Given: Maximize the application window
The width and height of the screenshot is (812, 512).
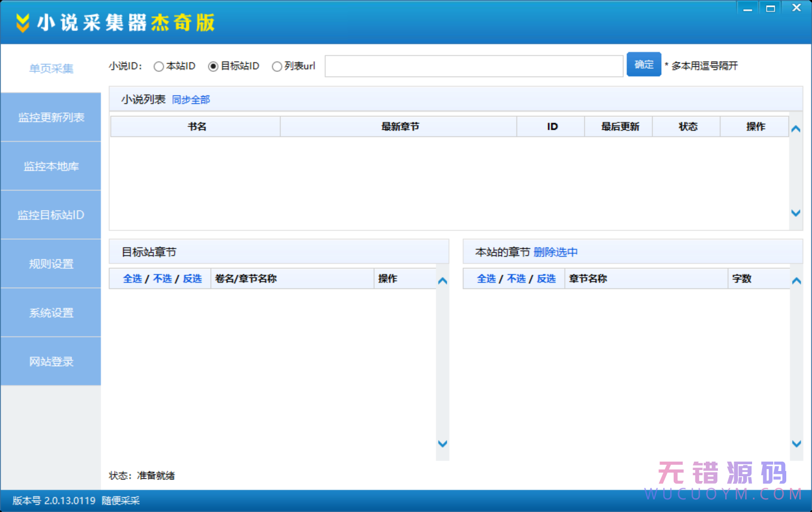Looking at the screenshot, I should (x=770, y=8).
